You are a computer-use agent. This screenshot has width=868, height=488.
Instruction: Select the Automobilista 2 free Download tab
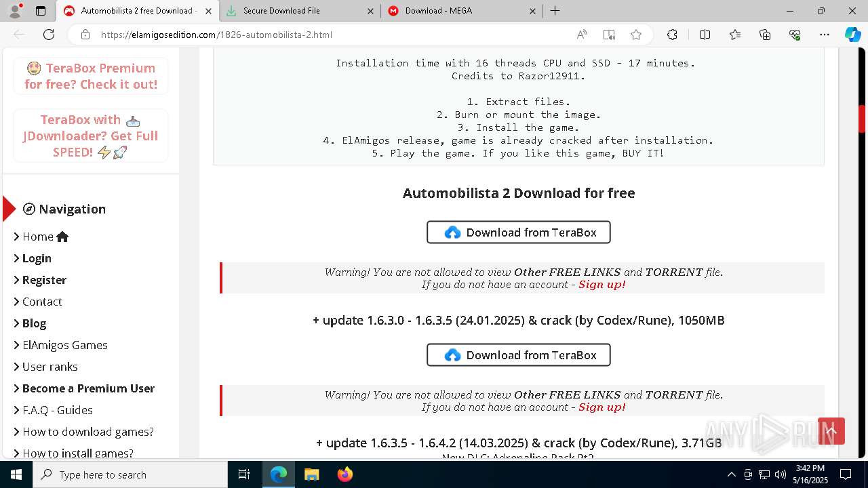point(138,11)
